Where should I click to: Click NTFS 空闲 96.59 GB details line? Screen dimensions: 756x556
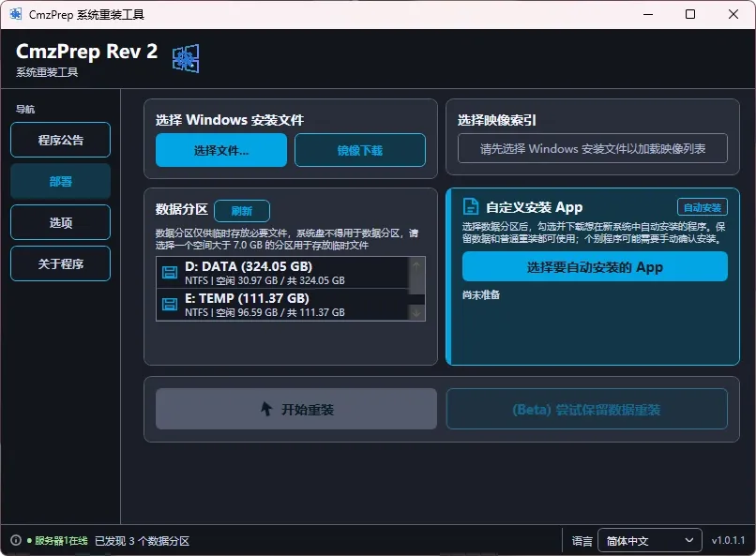265,312
